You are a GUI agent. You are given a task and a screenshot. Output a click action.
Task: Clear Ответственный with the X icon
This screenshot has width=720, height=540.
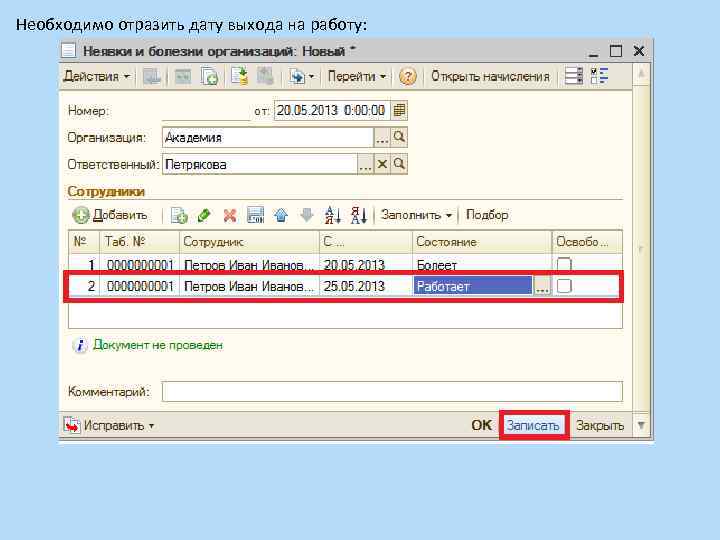[382, 164]
